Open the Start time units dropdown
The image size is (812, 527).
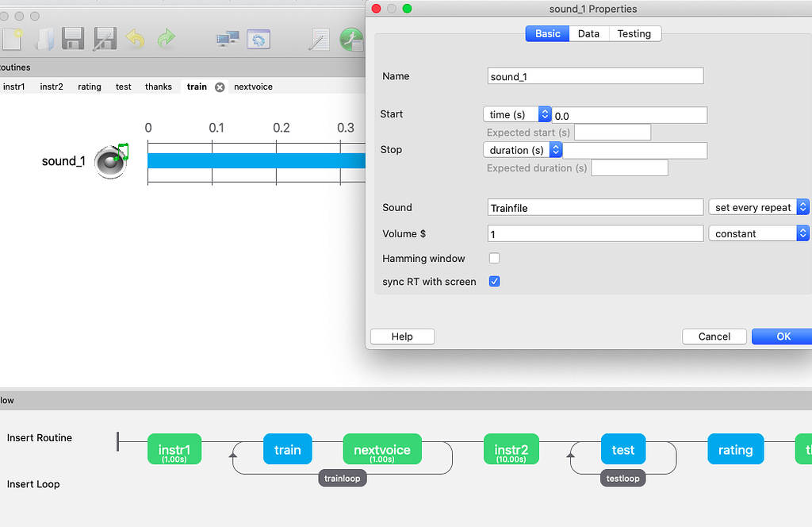point(543,114)
